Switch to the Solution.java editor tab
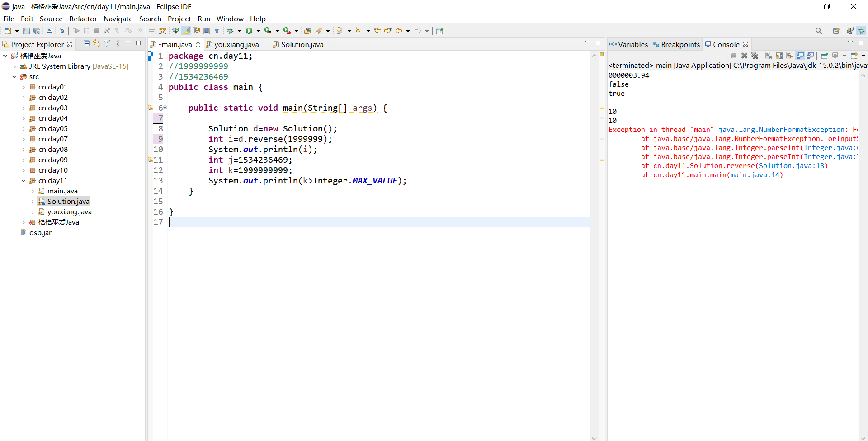868x441 pixels. point(298,44)
